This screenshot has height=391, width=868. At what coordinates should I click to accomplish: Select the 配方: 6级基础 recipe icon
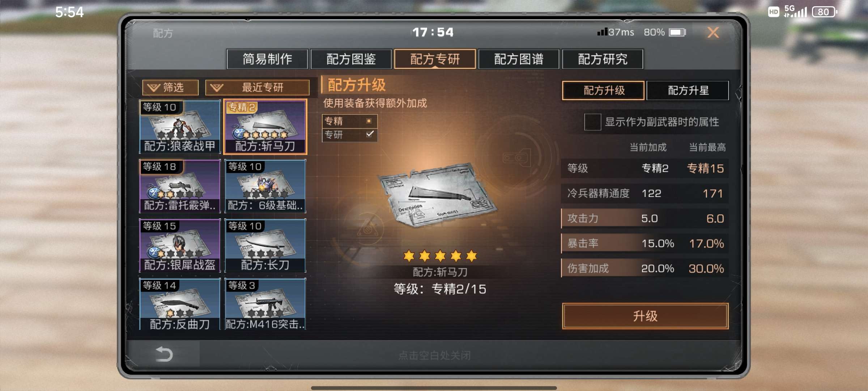265,186
